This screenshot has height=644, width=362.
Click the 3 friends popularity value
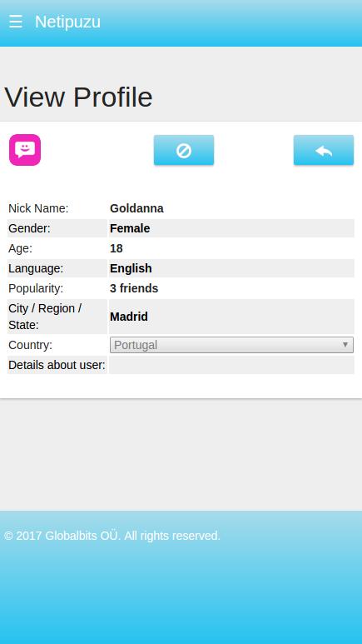coord(134,289)
